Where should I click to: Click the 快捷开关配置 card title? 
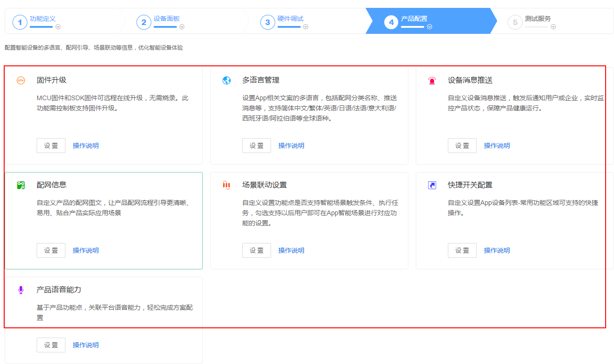pyautogui.click(x=470, y=185)
